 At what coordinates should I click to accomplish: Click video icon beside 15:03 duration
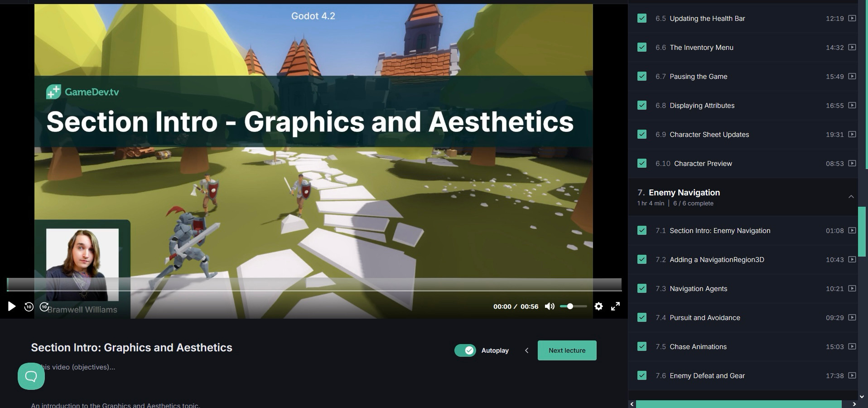pyautogui.click(x=852, y=346)
